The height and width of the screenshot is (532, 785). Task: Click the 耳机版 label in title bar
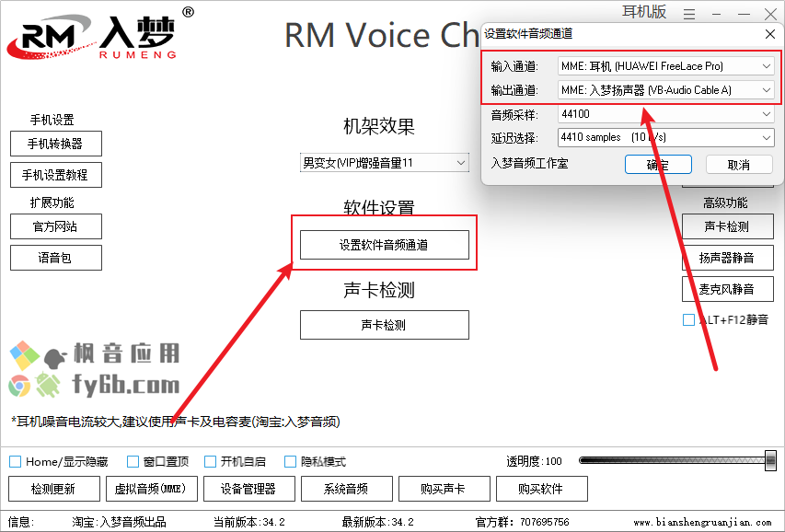pyautogui.click(x=644, y=12)
